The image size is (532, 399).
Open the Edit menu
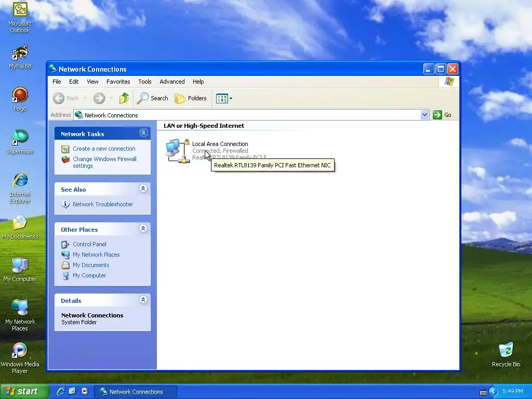coord(74,82)
